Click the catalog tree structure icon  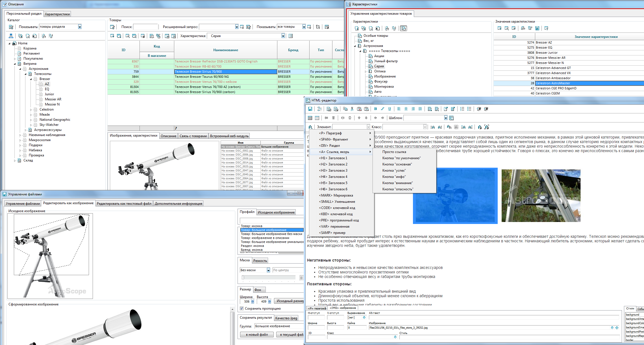click(x=11, y=36)
